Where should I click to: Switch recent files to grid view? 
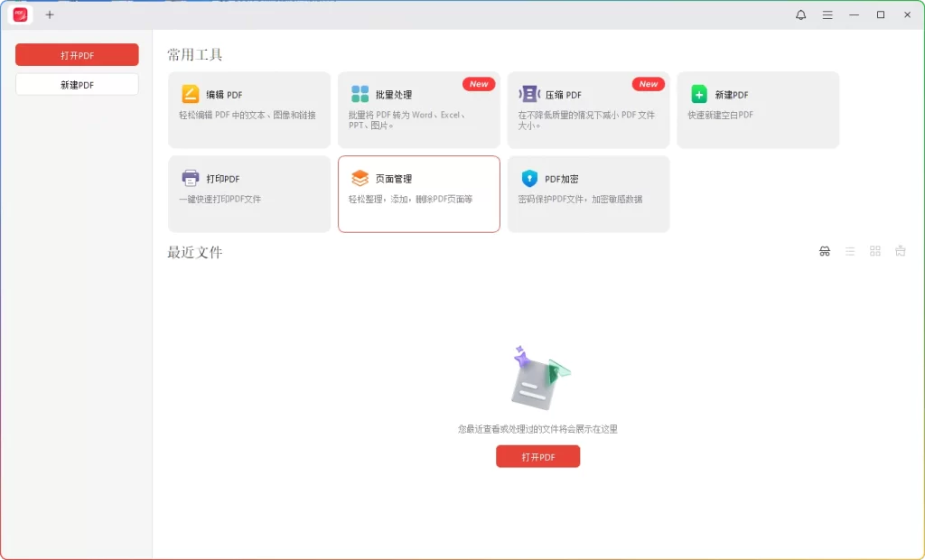(874, 251)
